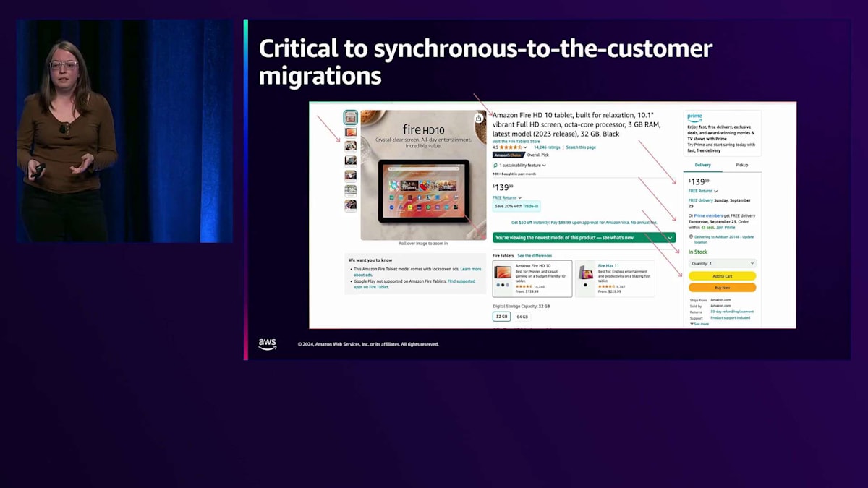This screenshot has width=868, height=488.
Task: Click the In Stock label
Action: 698,252
